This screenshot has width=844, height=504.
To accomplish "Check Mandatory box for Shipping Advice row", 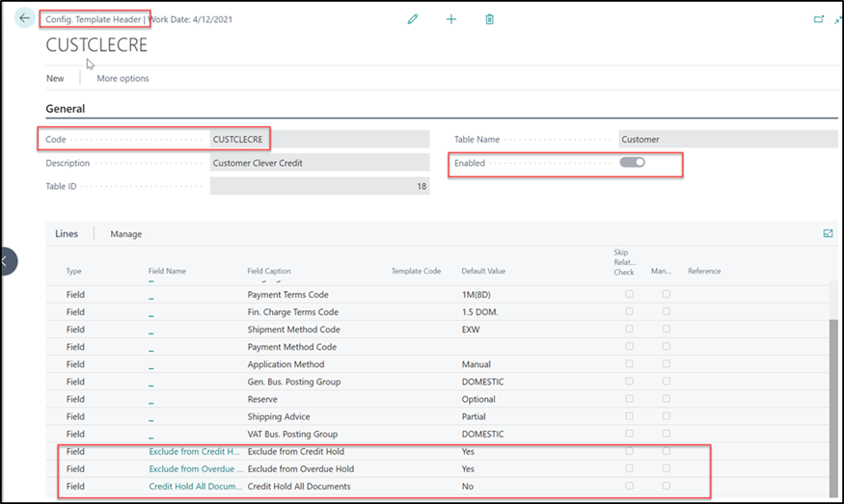I will (667, 416).
